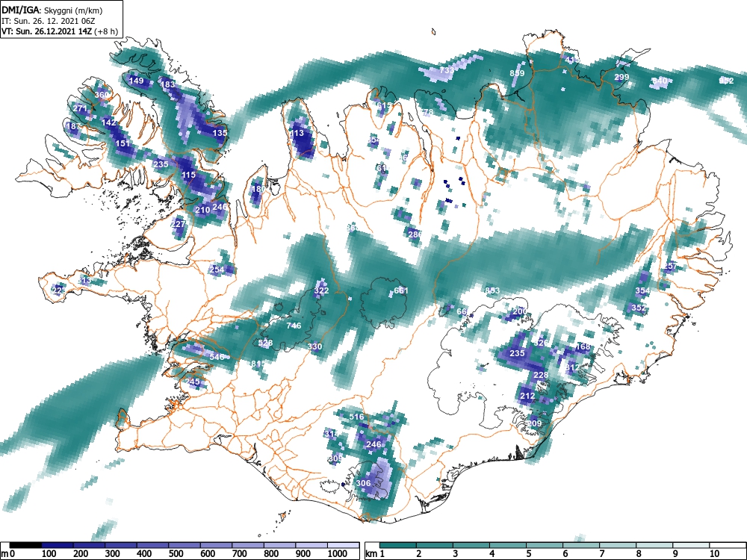This screenshot has height=560, width=747.
Task: Click the dark navy 100–200 m legend swatch
Action: click(x=58, y=545)
